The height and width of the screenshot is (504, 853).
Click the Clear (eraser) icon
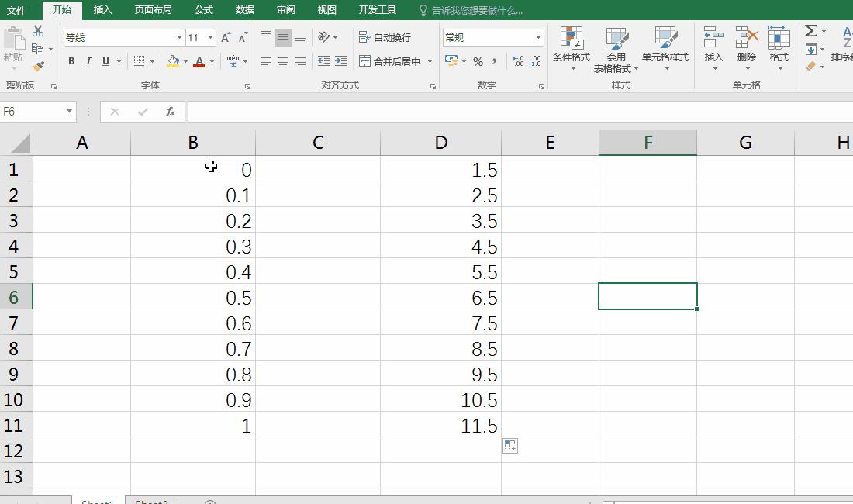(x=811, y=66)
